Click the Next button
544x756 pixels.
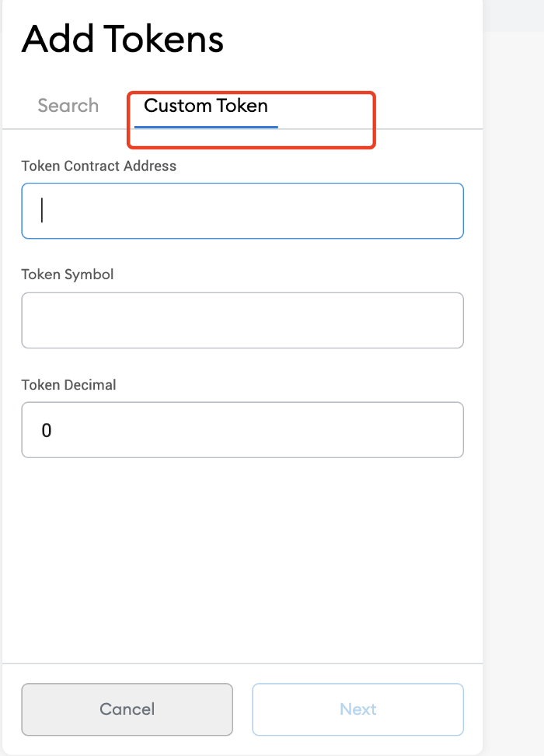tap(358, 709)
